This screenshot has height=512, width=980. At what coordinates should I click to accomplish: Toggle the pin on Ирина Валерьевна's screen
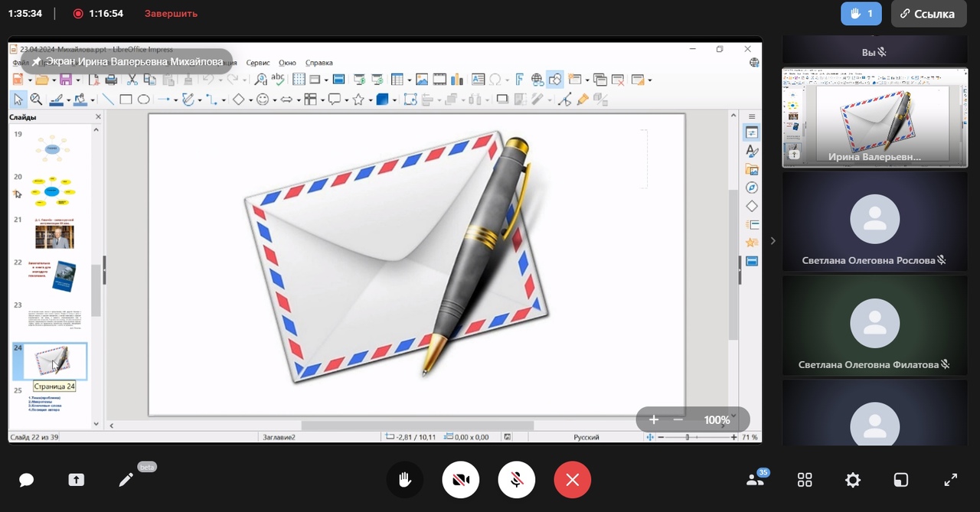pos(36,61)
